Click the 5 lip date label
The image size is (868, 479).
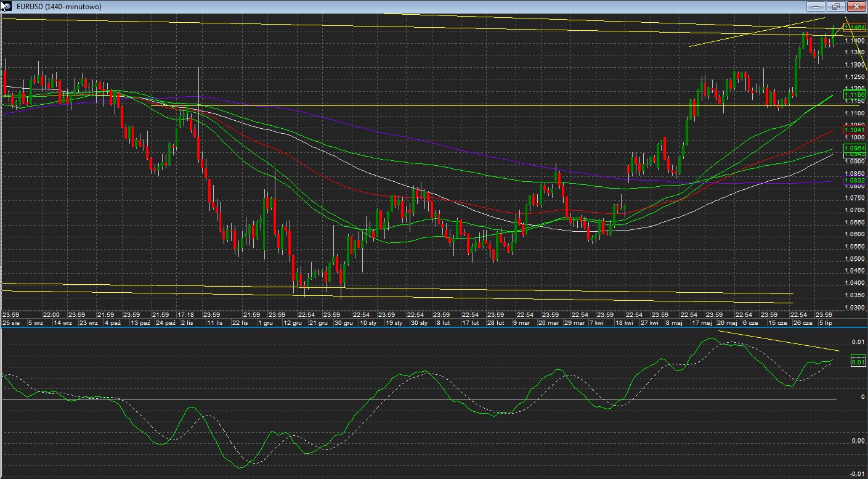825,322
